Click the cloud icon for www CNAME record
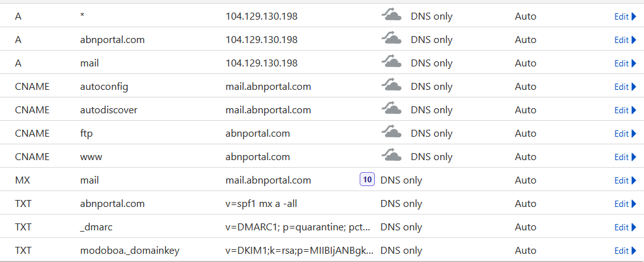 coord(391,156)
